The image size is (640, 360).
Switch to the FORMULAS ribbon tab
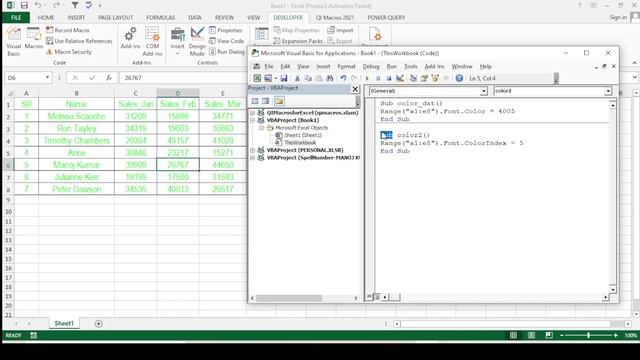point(160,18)
